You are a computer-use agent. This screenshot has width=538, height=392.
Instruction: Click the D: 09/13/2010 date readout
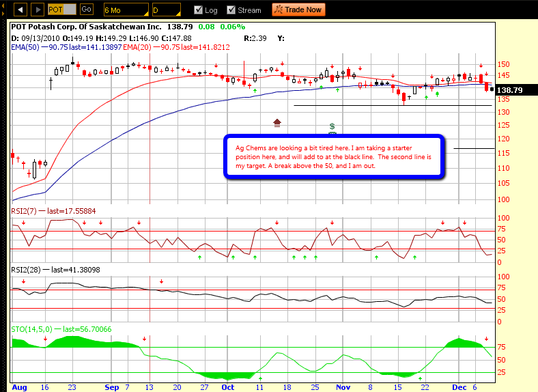coord(36,38)
